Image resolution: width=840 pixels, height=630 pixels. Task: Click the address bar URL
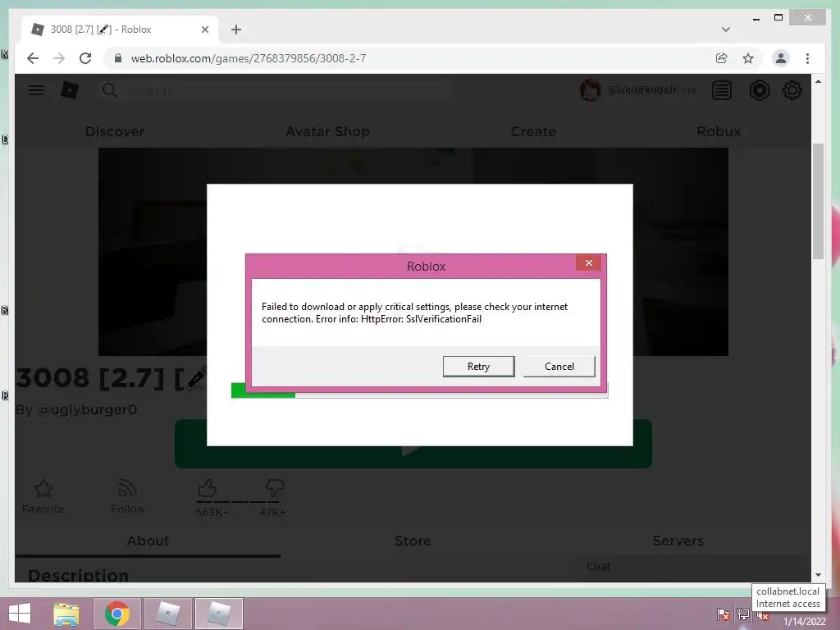pyautogui.click(x=249, y=58)
